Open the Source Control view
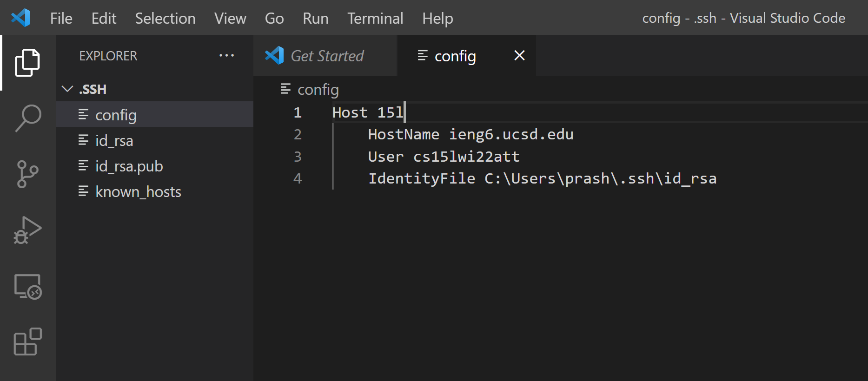Image resolution: width=868 pixels, height=381 pixels. (28, 174)
